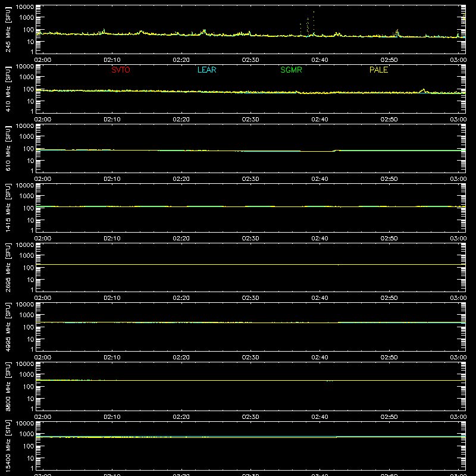This screenshot has width=476, height=476.
Task: Click the flat yellow flux line in 2695 MHz plot
Action: tap(250, 264)
